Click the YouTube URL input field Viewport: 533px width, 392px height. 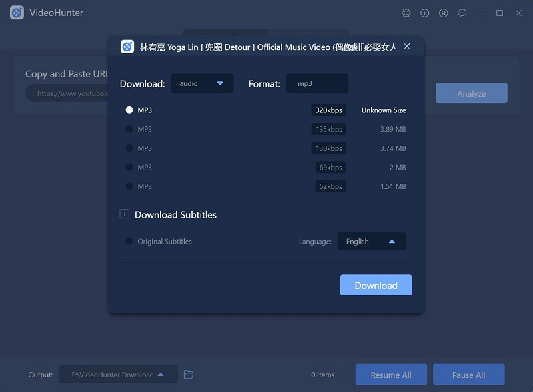tap(68, 93)
